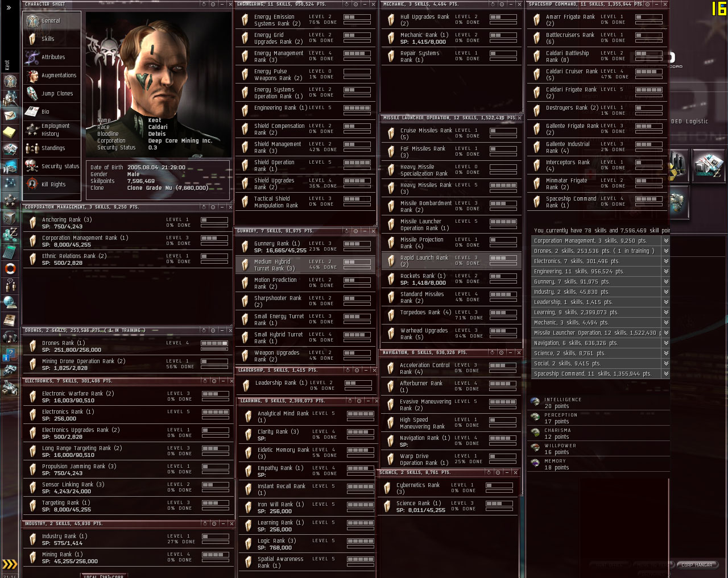The image size is (728, 578).
Task: Click the grey cube sidebar icon
Action: [x=10, y=217]
